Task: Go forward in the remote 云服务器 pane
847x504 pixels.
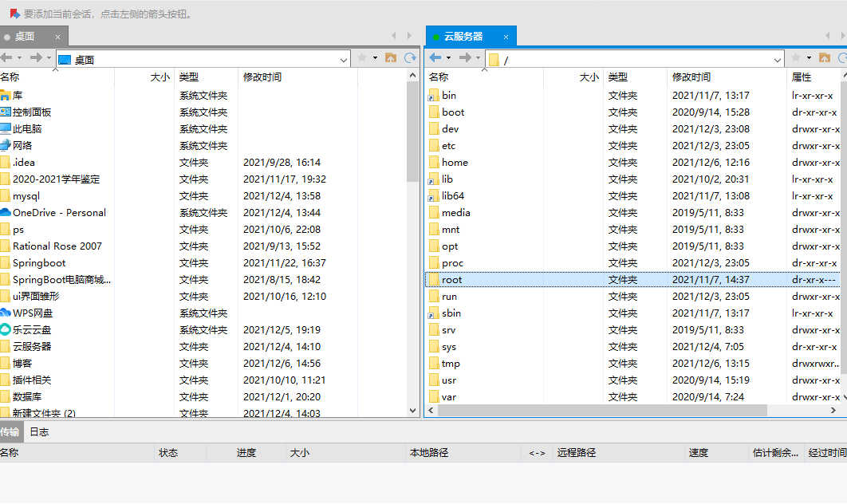Action: [x=465, y=57]
